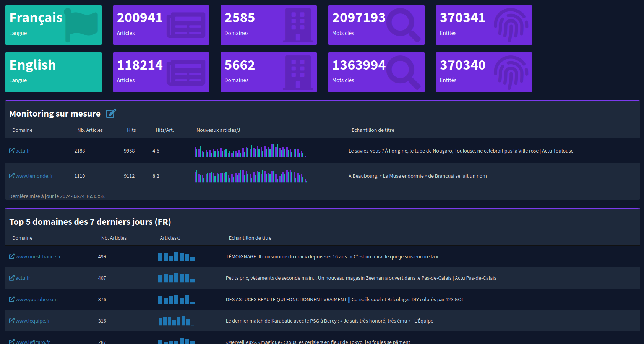Click the 118214 articles count
This screenshot has width=644, height=344.
pos(140,65)
